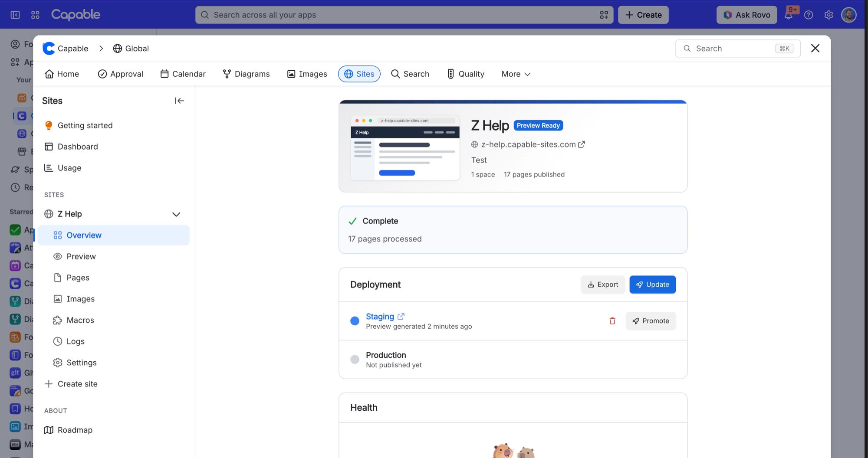Open z-help.capable-sites.com external link icon
The width and height of the screenshot is (868, 458).
[x=582, y=144]
